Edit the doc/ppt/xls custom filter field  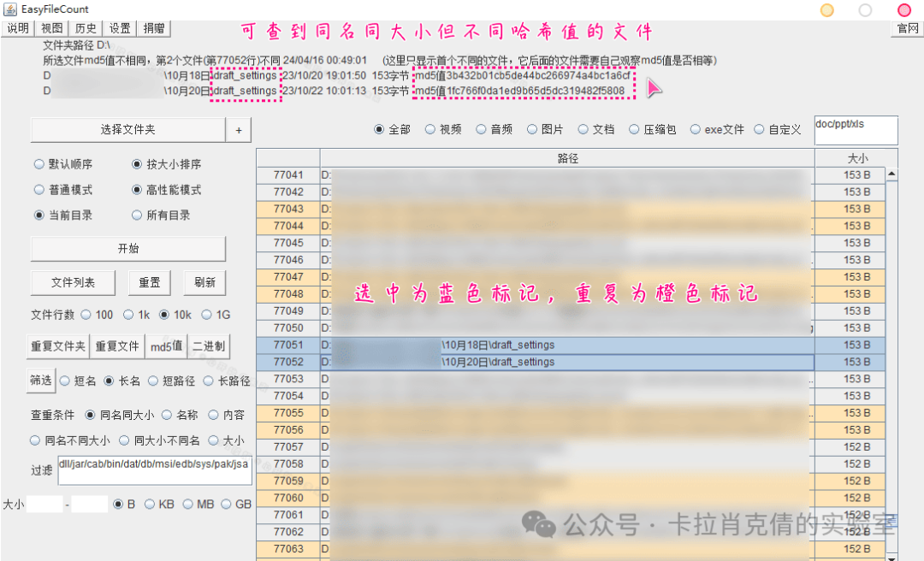856,130
